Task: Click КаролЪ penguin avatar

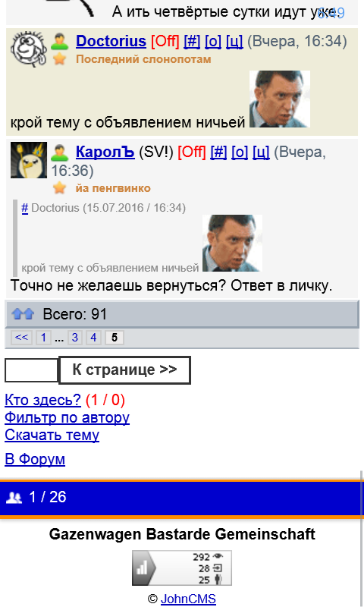Action: click(x=29, y=160)
